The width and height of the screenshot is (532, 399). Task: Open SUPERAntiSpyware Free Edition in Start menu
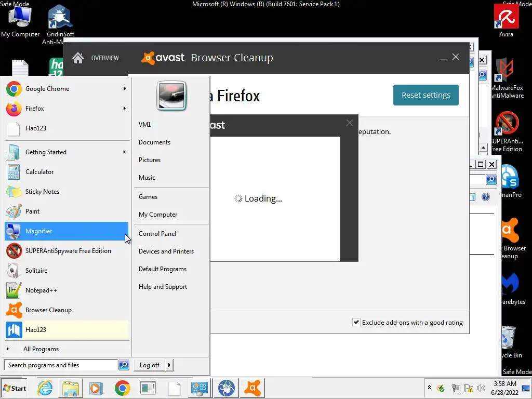point(66,251)
